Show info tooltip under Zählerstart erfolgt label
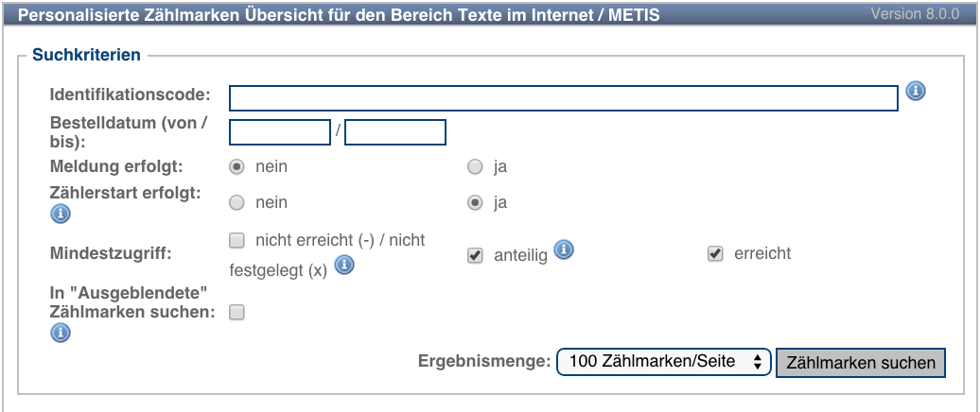The height and width of the screenshot is (412, 980). 60,215
